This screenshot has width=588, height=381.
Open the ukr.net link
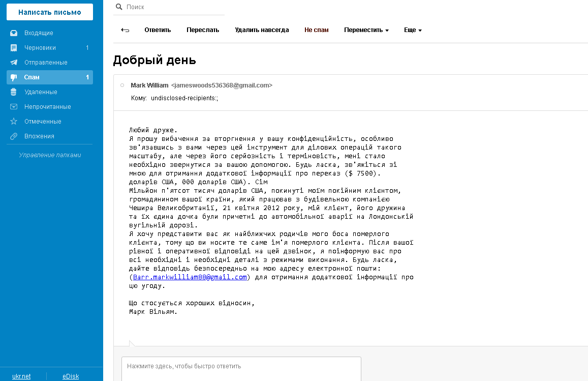tap(21, 376)
